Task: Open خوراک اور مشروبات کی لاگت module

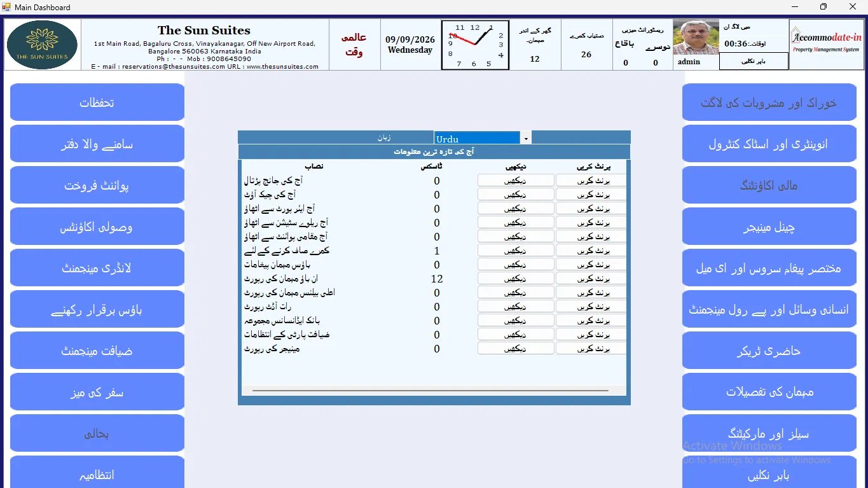Action: (x=769, y=102)
